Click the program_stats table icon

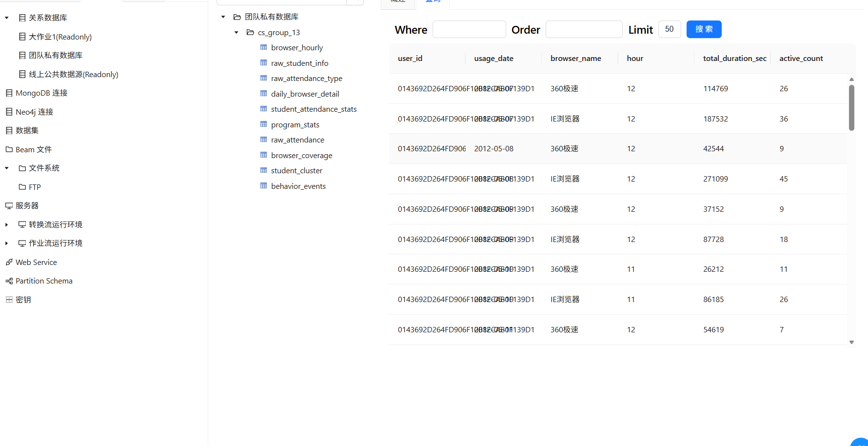[264, 124]
